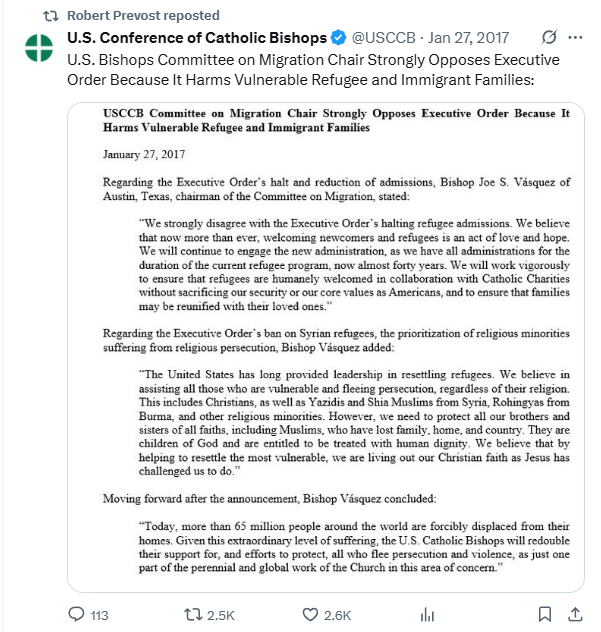This screenshot has height=632, width=601.
Task: Click the 113 replies count
Action: [99, 615]
